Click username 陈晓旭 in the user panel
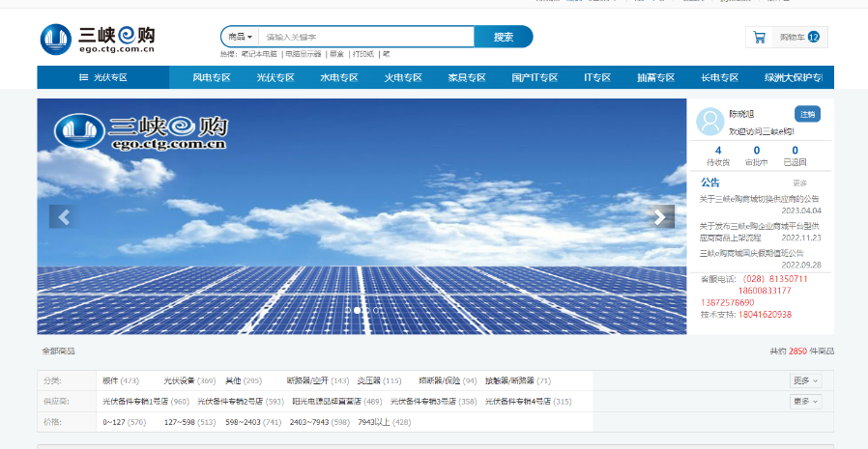Screen dimensions: 868x449 point(741,114)
